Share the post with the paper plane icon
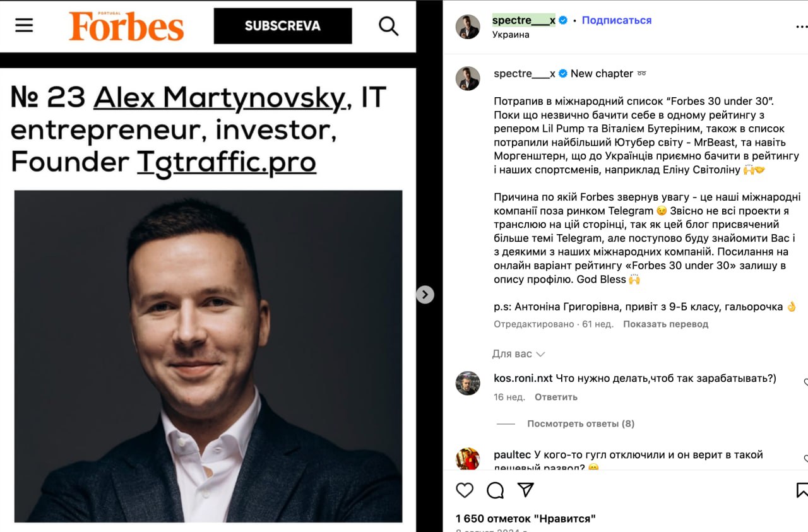 (x=526, y=490)
